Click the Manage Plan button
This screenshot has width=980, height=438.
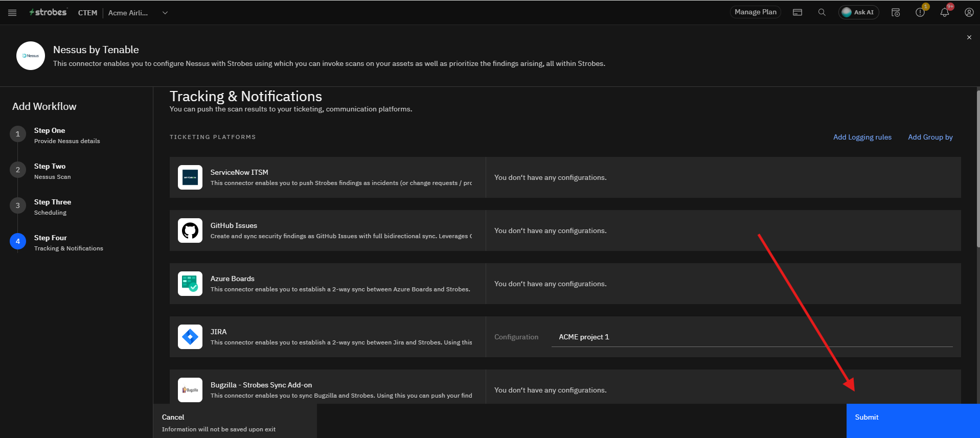pyautogui.click(x=755, y=12)
